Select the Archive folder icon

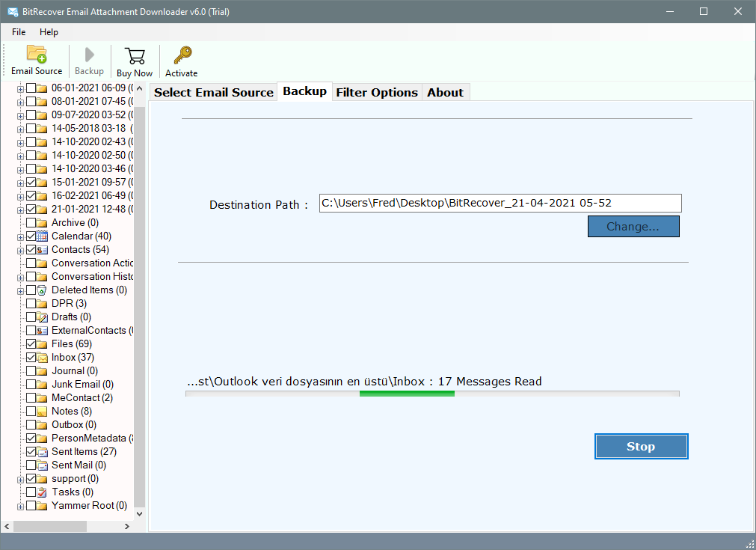[43, 222]
